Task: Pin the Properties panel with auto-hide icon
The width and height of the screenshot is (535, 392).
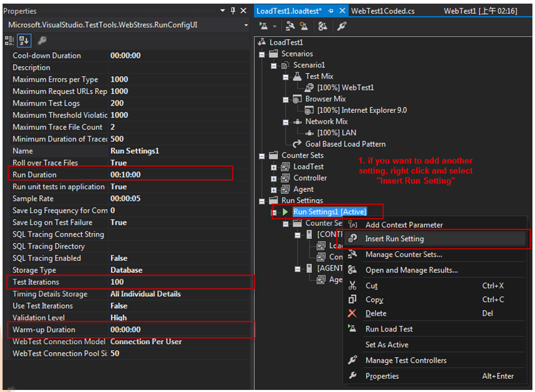Action: [233, 11]
